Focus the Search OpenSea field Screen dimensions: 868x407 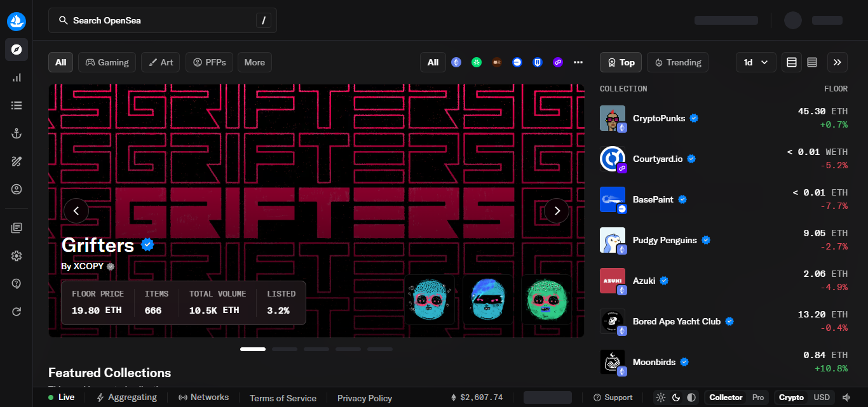(163, 20)
